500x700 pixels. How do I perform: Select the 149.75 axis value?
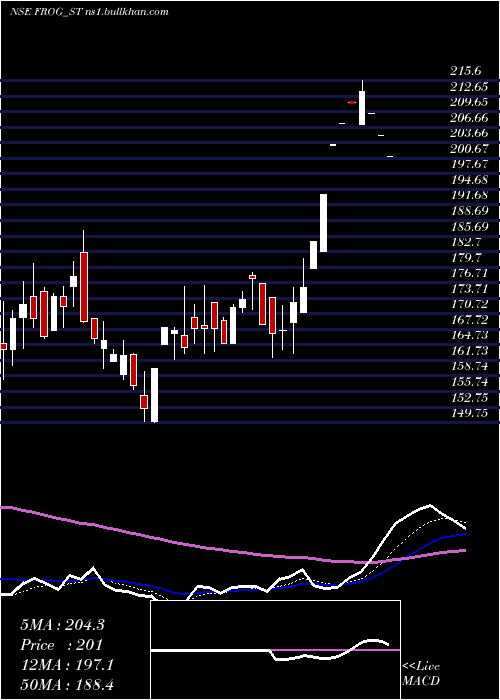(x=469, y=413)
